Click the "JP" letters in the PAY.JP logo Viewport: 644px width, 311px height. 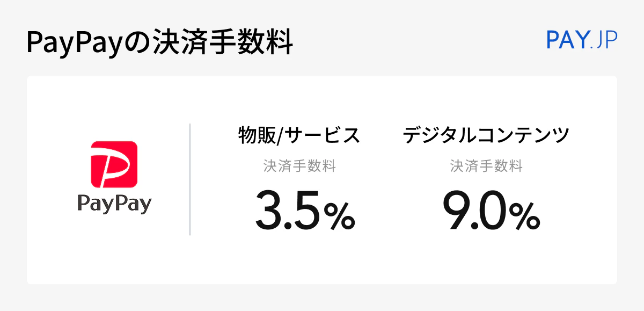(606, 40)
